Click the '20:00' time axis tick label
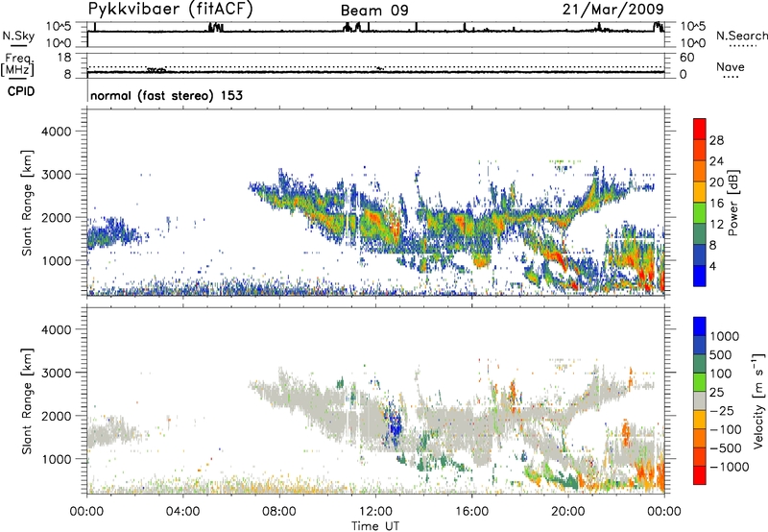768x532 pixels. point(568,512)
